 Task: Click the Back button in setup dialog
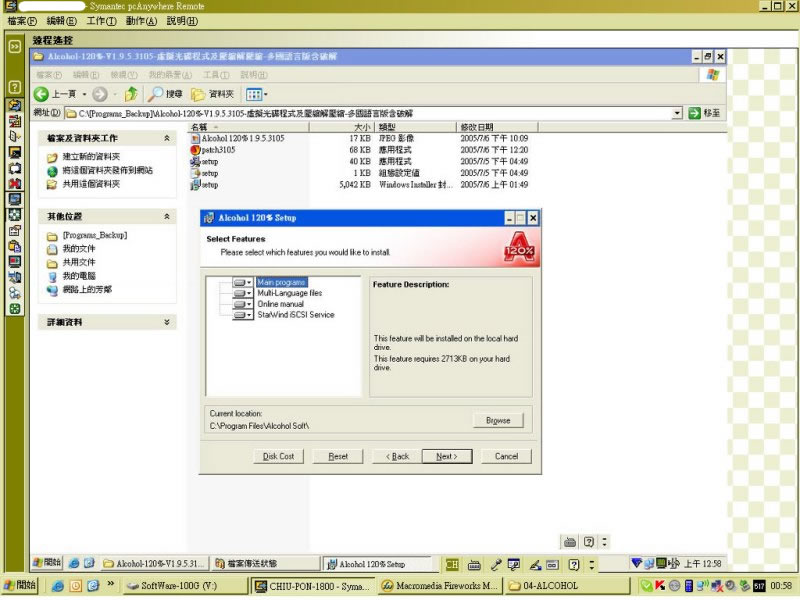[x=397, y=457]
